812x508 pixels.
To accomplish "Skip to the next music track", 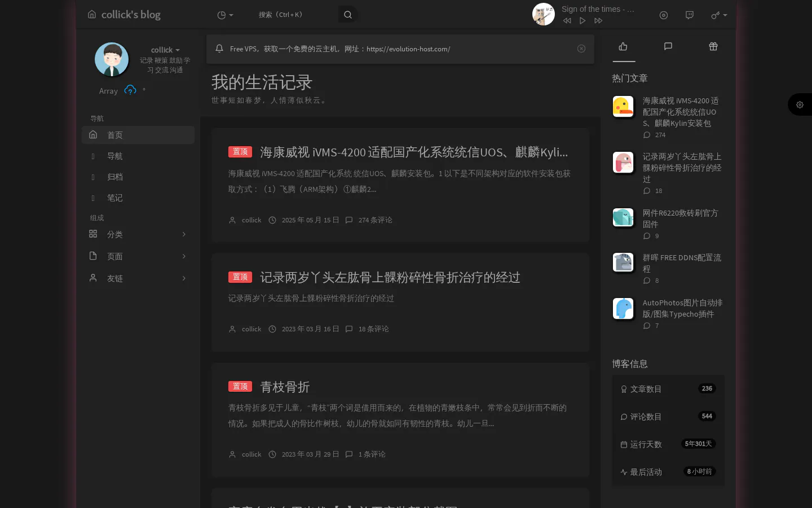I will point(598,21).
